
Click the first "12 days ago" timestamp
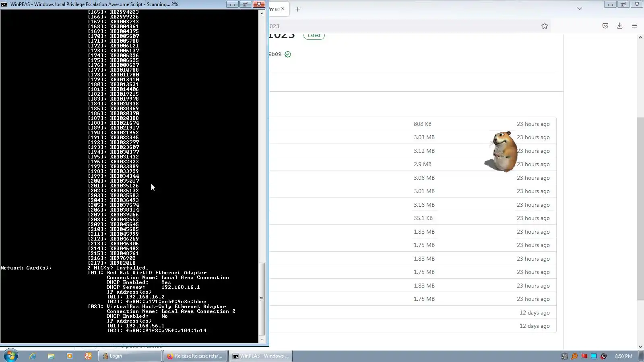point(535,313)
